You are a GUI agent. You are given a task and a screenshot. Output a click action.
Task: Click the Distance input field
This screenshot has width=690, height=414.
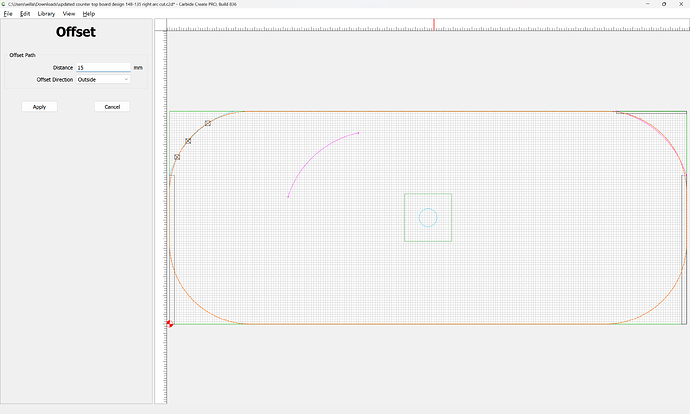103,67
